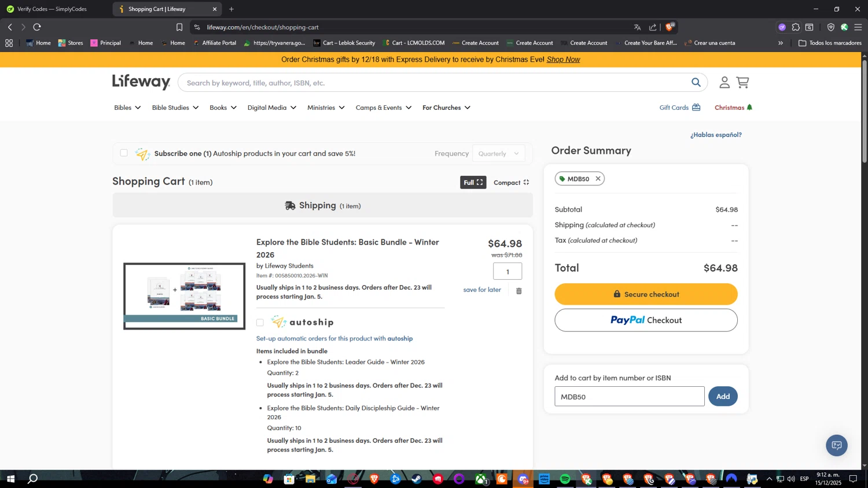Click Add button for item number
The width and height of the screenshot is (868, 488).
point(723,396)
